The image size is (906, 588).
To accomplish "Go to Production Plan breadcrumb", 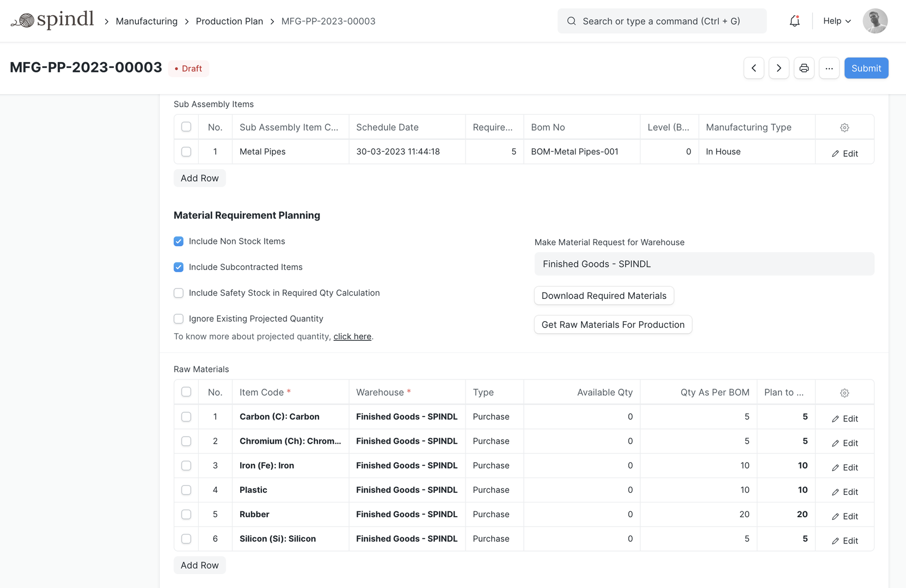I will coord(229,21).
